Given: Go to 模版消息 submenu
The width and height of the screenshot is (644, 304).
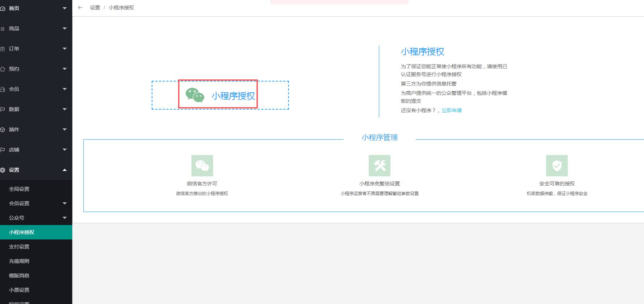Looking at the screenshot, I should click(x=36, y=276).
